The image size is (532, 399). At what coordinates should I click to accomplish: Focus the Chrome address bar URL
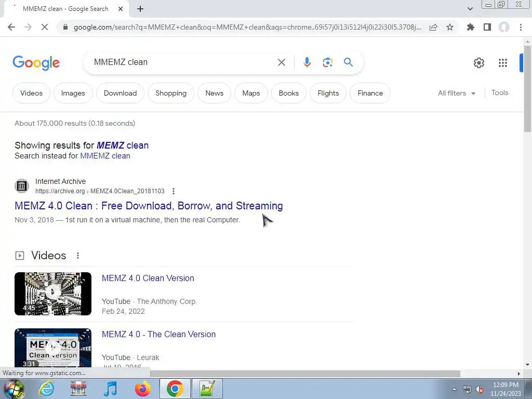pos(247,27)
